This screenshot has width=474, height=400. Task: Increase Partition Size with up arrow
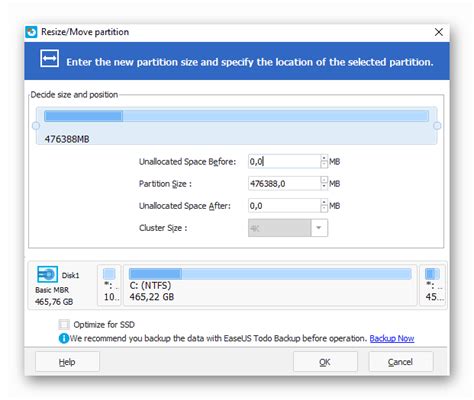tap(324, 180)
